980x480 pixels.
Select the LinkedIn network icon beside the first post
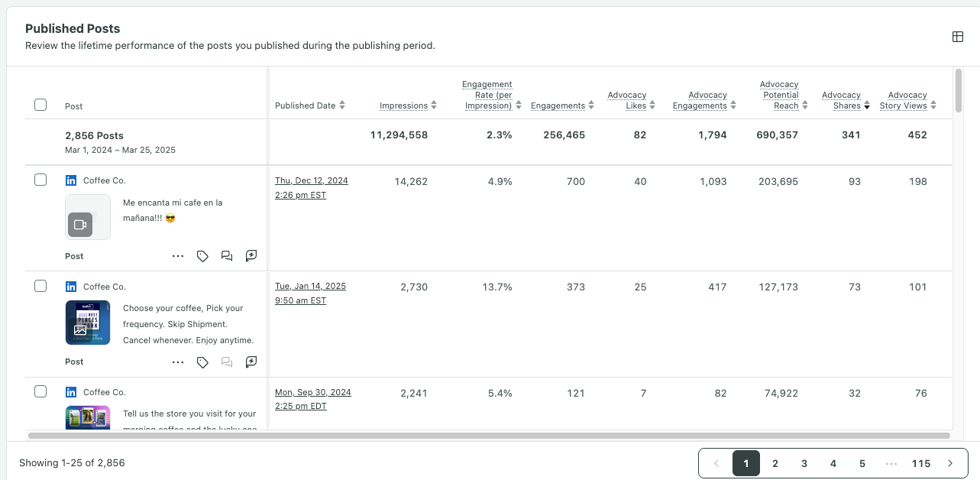(70, 180)
